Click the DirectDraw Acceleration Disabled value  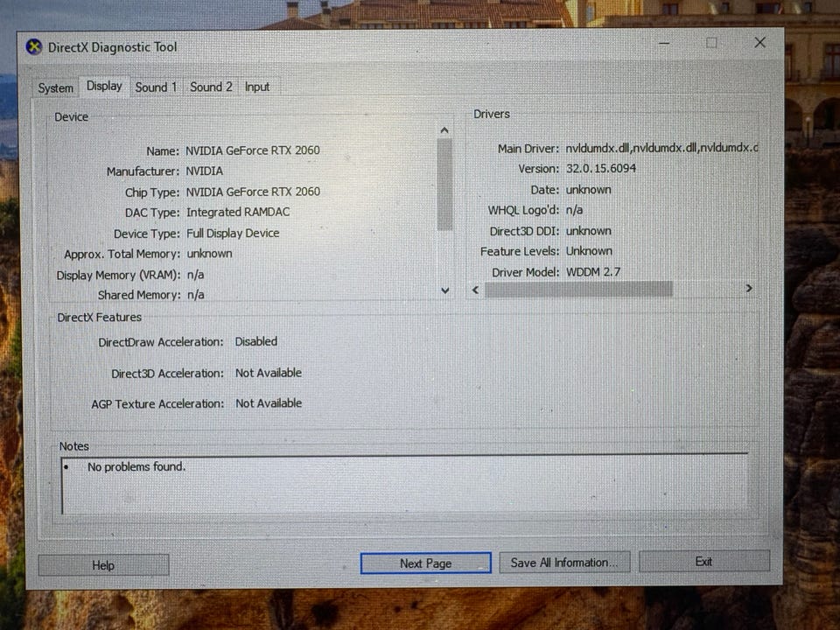(256, 341)
